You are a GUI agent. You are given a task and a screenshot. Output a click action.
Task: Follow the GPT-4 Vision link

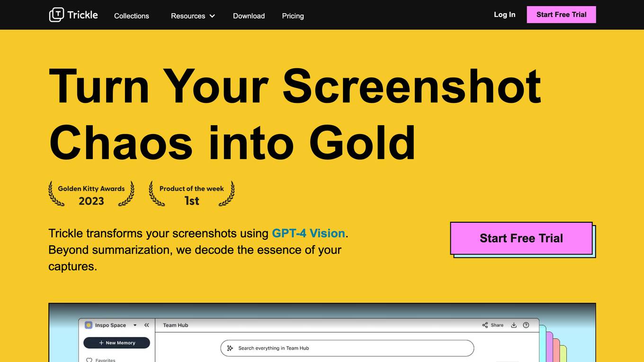point(308,233)
